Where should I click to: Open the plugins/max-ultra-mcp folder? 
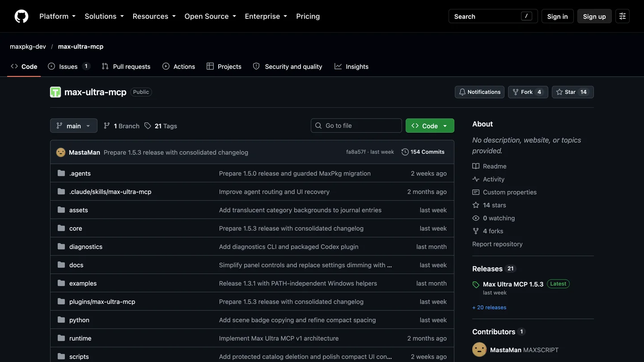click(x=102, y=302)
